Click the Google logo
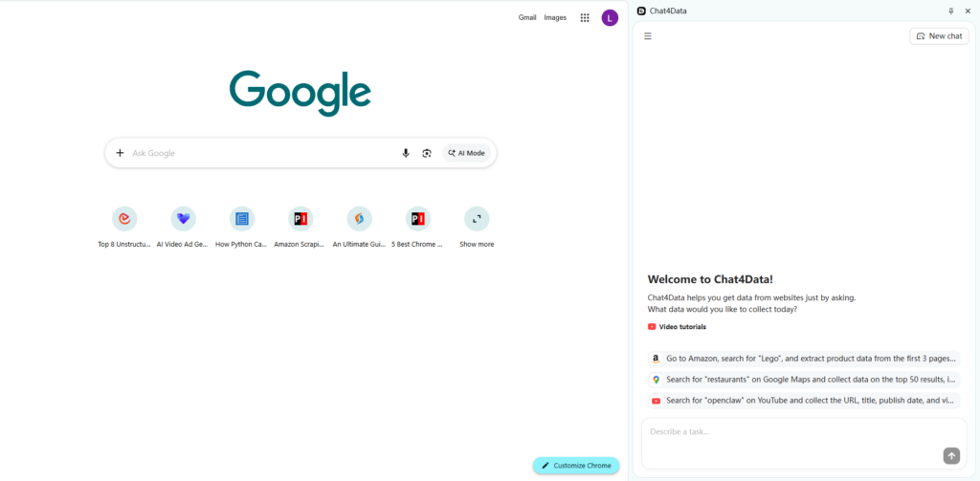The width and height of the screenshot is (980, 481). (300, 93)
